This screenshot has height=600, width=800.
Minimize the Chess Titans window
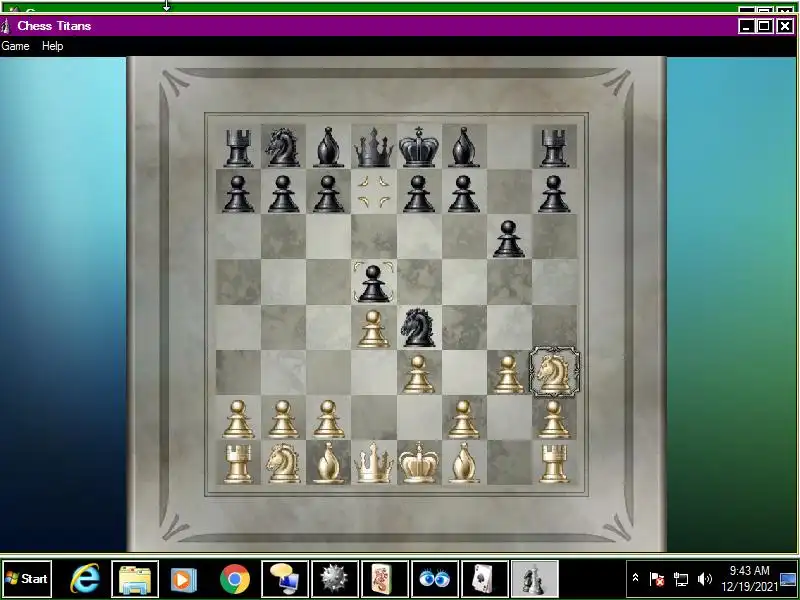[746, 26]
